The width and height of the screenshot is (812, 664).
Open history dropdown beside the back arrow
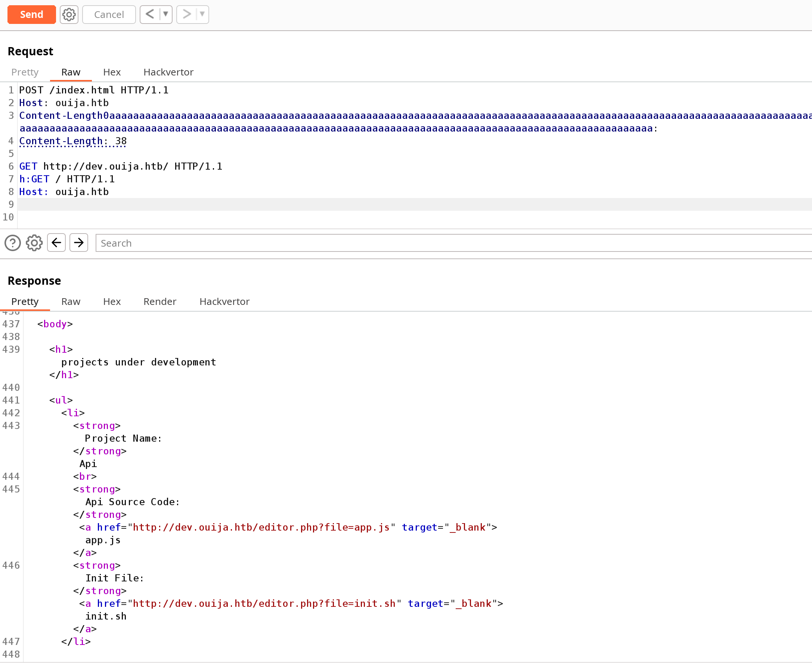tap(166, 15)
